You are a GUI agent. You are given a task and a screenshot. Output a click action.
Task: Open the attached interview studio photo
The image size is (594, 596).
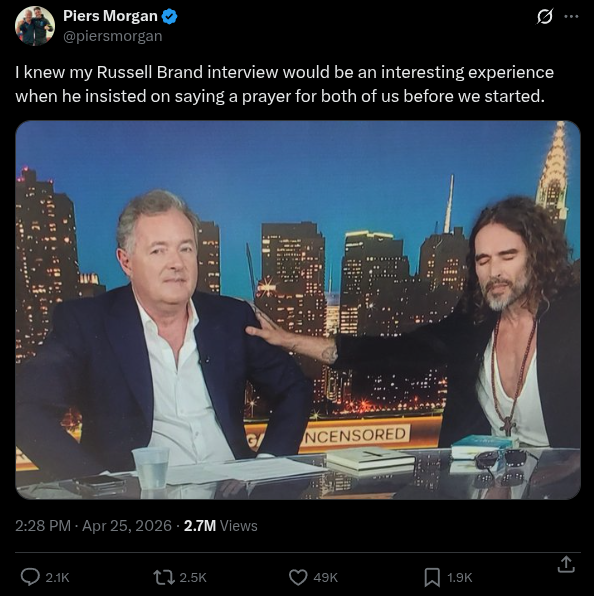coord(298,310)
